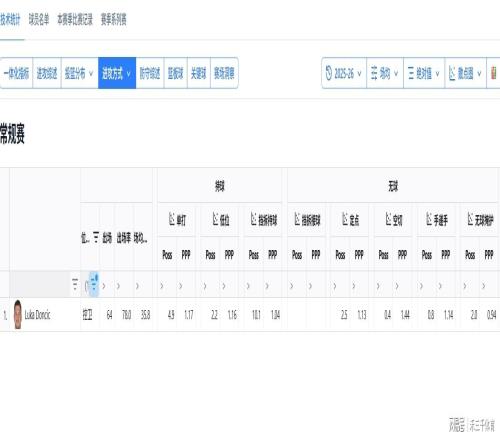
Task: Open filter operator arrow under 手递手 Poss column
Action: click(421, 286)
